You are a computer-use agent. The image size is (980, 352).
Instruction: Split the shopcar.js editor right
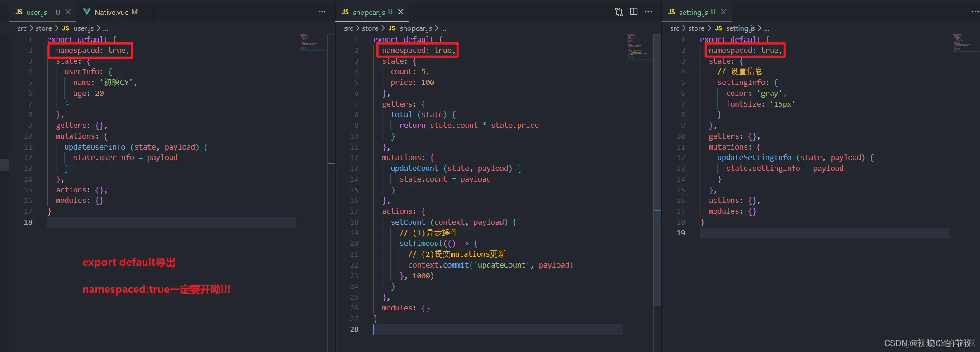tap(633, 12)
